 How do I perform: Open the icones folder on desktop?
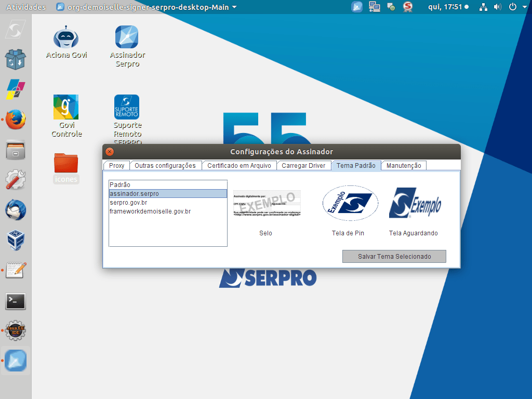pos(66,164)
